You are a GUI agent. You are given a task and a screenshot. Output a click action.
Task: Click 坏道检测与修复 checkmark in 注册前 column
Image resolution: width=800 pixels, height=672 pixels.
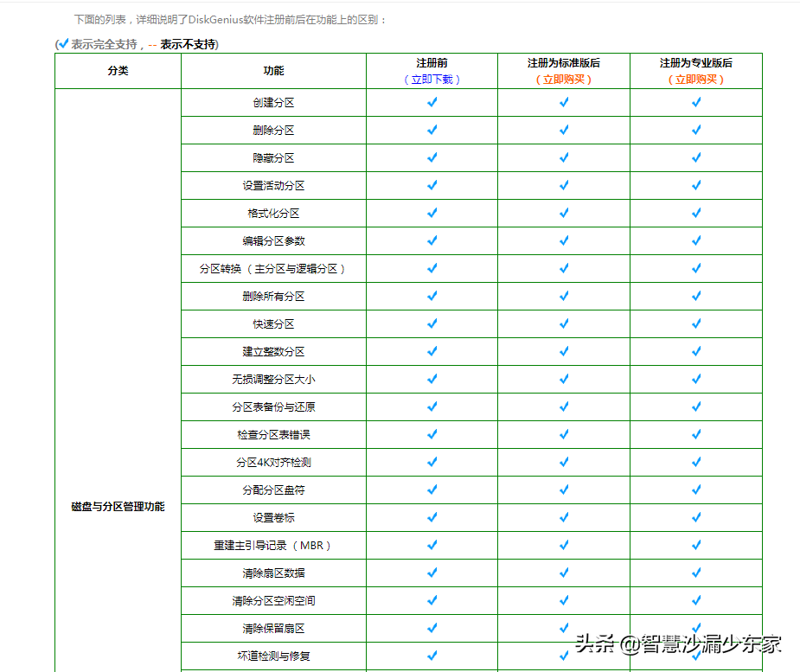pos(432,656)
